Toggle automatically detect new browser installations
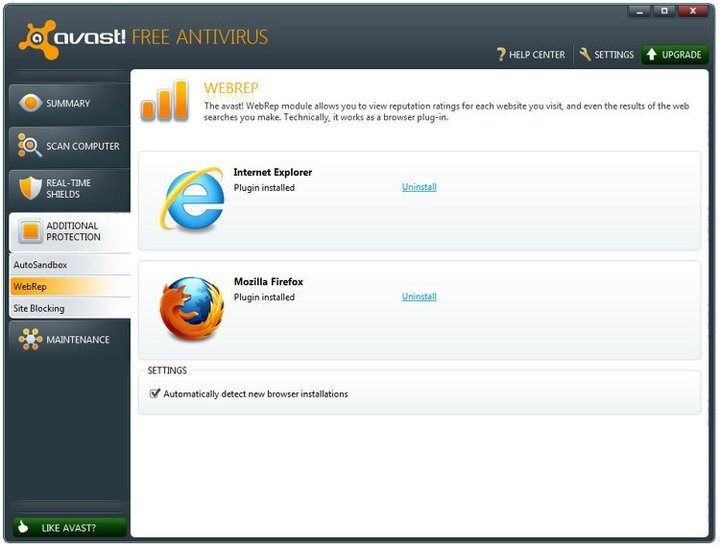 click(x=155, y=393)
